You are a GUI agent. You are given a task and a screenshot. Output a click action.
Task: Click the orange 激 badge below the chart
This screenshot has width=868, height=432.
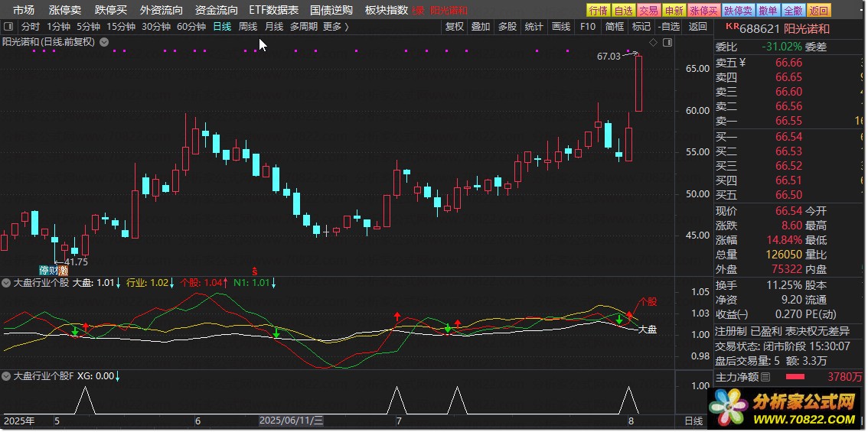click(x=63, y=271)
